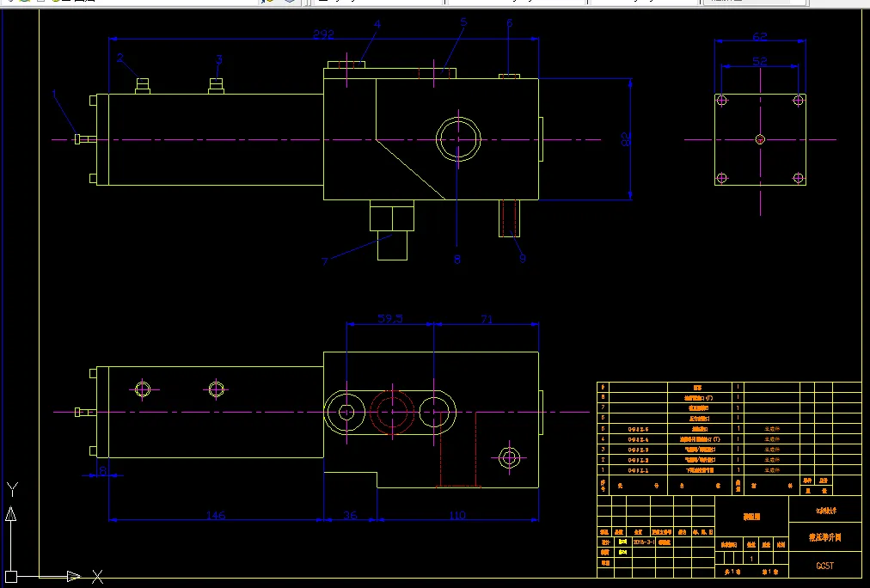Click the UCS icon Y axis label
870x588 pixels.
point(12,489)
